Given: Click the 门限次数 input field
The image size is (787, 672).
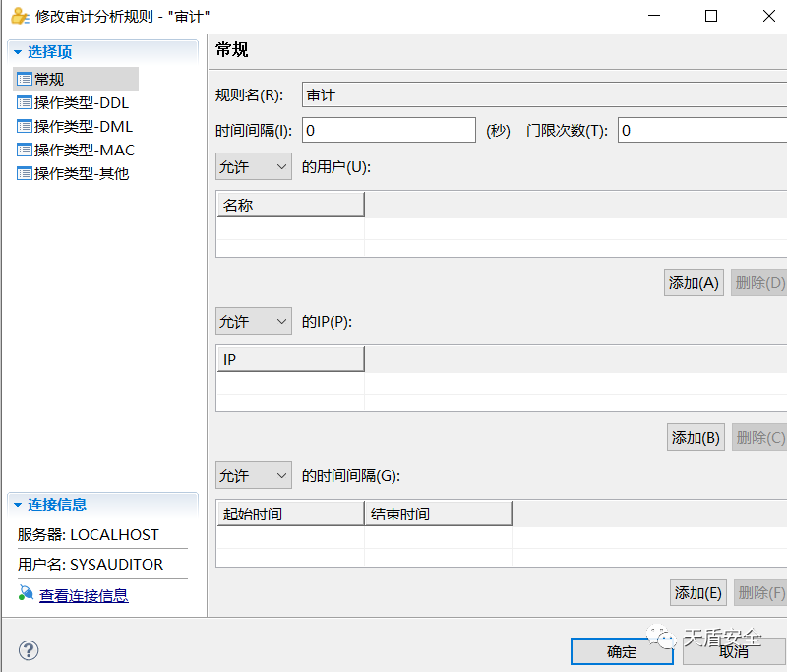Looking at the screenshot, I should [700, 130].
